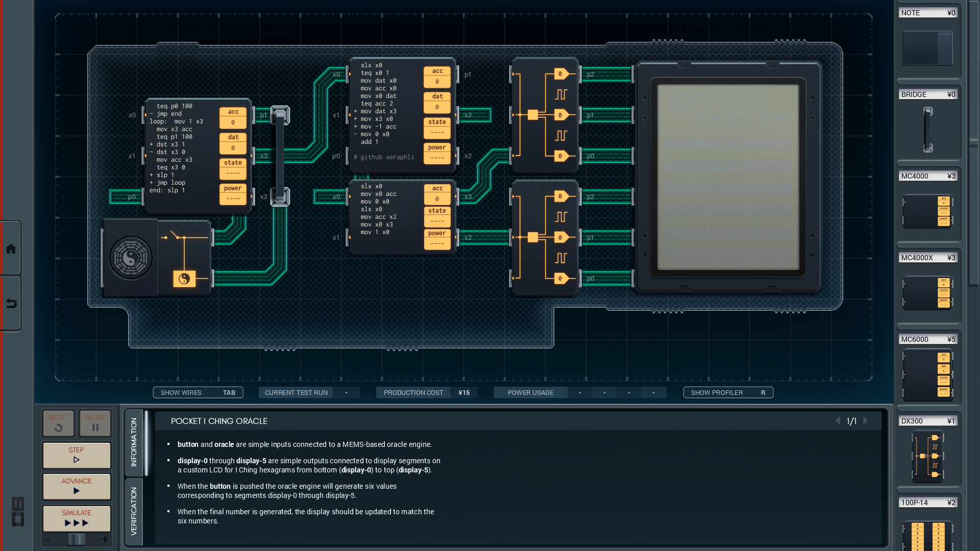Toggle Show Wires button
This screenshot has width=980, height=551.
pyautogui.click(x=198, y=392)
